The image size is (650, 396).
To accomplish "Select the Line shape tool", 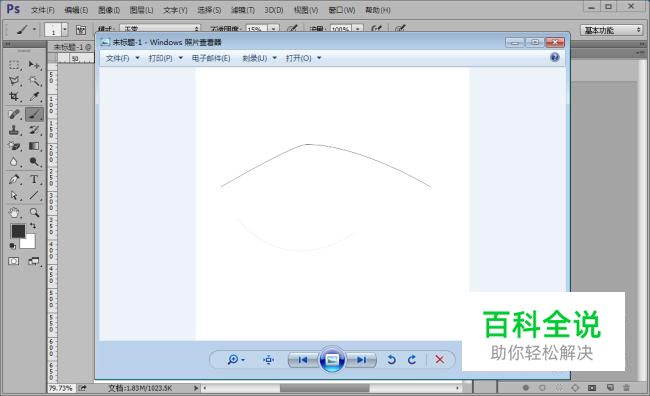I will (x=34, y=195).
